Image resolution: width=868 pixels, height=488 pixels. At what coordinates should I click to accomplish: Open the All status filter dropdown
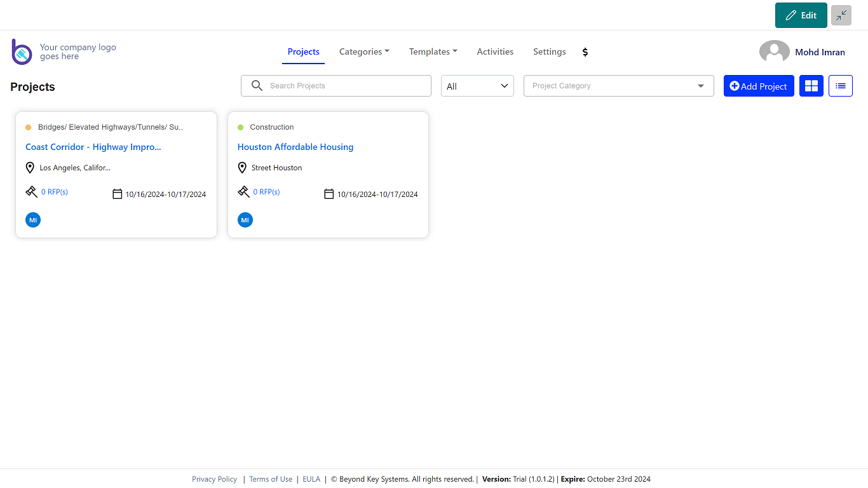(x=477, y=86)
